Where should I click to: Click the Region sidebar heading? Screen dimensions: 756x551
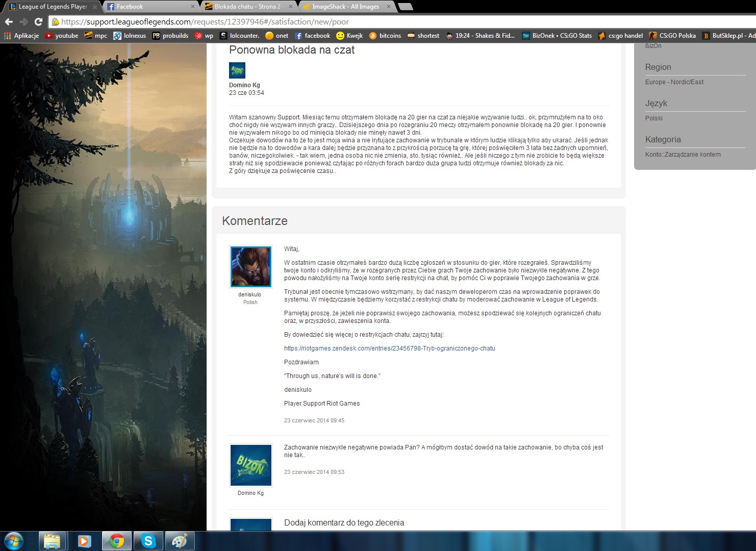(658, 67)
